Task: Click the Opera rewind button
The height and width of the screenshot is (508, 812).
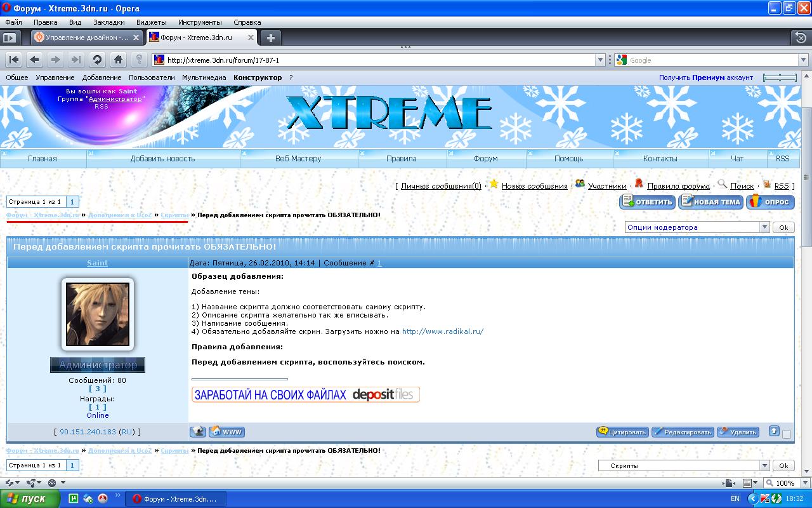Action: [x=14, y=60]
